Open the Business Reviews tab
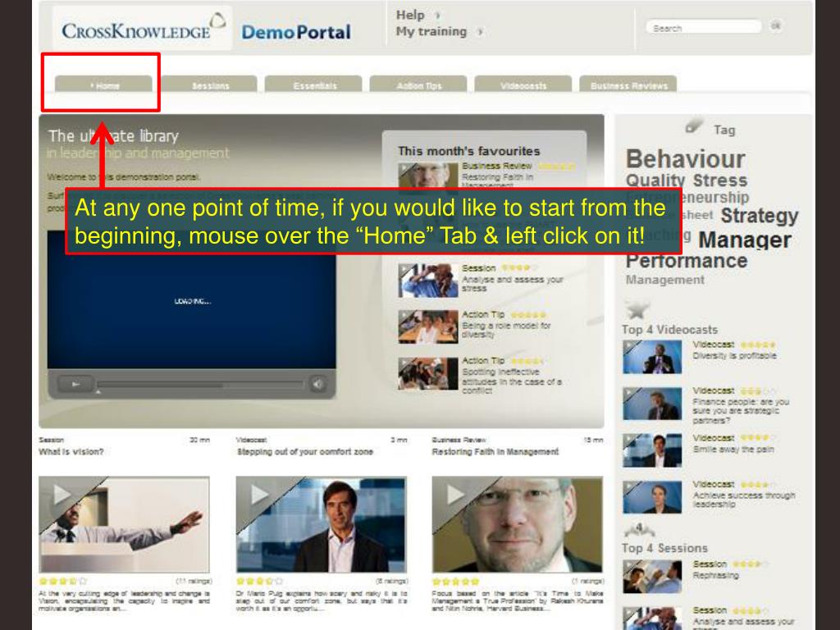840x630 pixels. click(628, 84)
